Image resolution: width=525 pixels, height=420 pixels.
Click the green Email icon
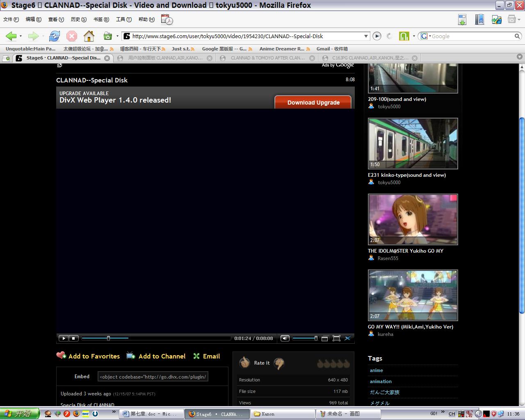point(196,356)
